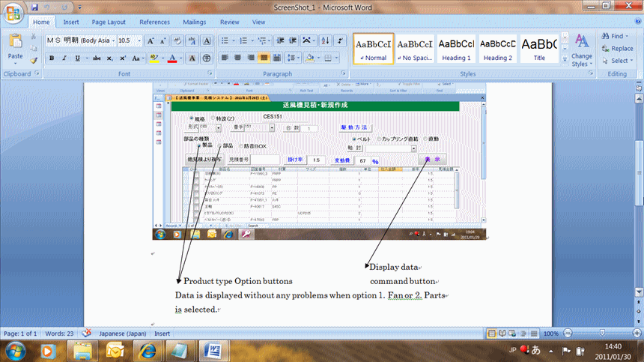Increase paragraph indent
This screenshot has width=644, height=362.
point(293,40)
